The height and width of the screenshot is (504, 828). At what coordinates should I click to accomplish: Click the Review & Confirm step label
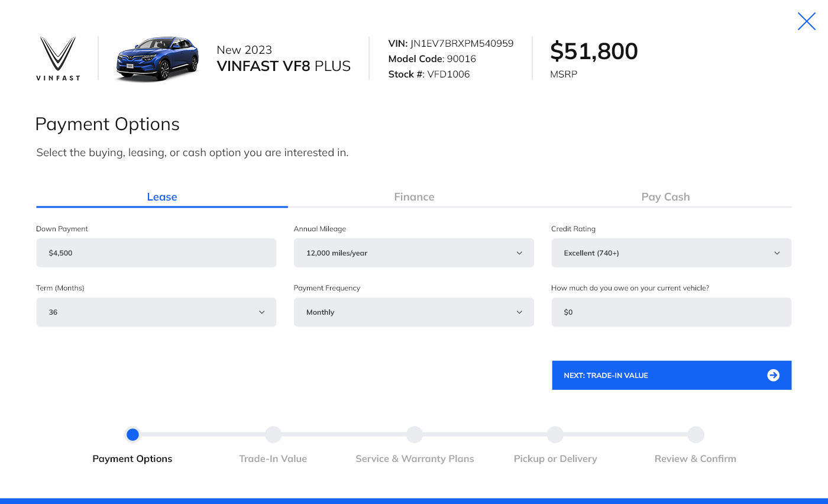tap(696, 458)
